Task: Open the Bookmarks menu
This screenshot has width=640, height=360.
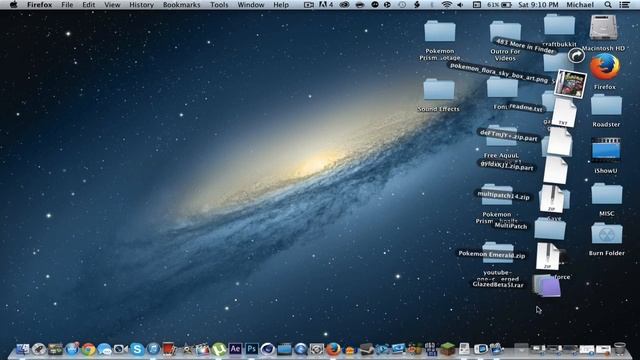Action: (x=182, y=5)
